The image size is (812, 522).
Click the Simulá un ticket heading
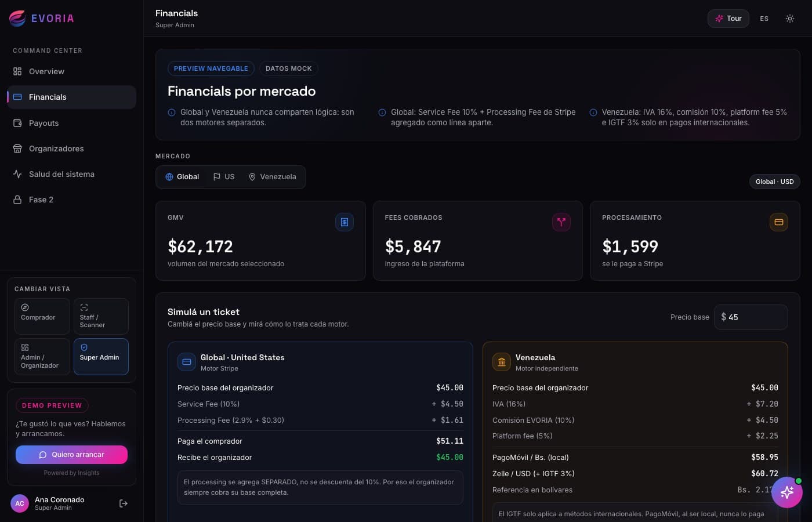click(204, 312)
